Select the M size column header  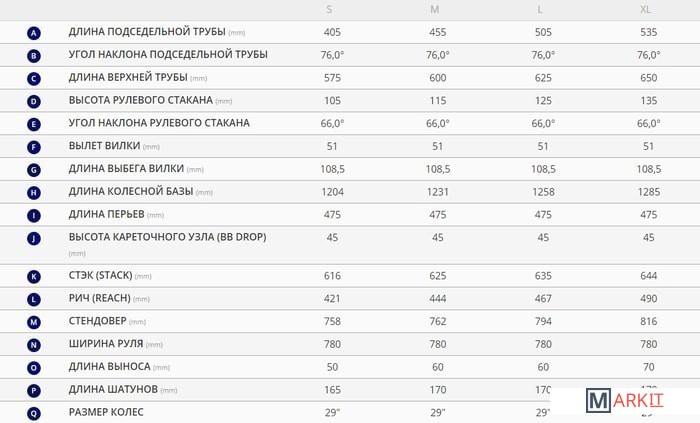tap(435, 9)
